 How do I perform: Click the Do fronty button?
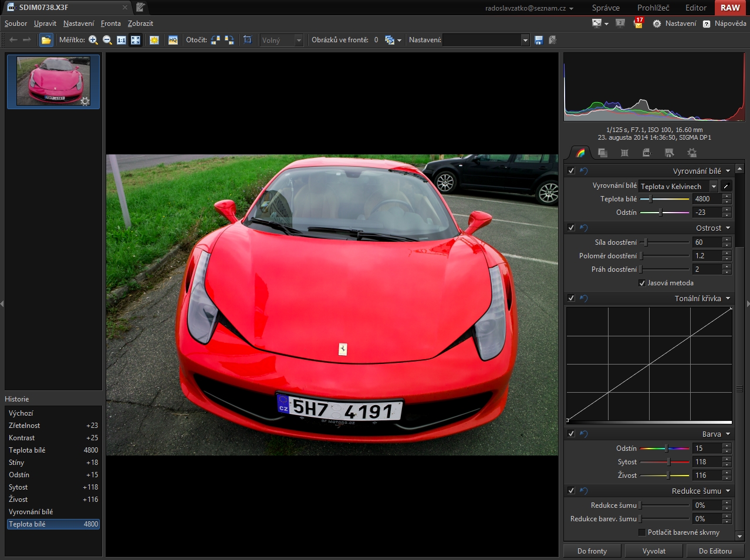pos(592,551)
